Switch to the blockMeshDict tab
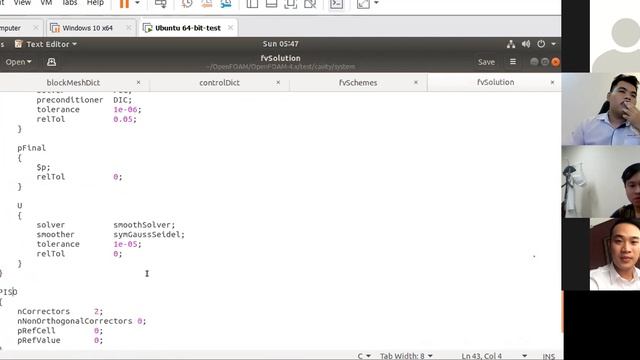 73,82
